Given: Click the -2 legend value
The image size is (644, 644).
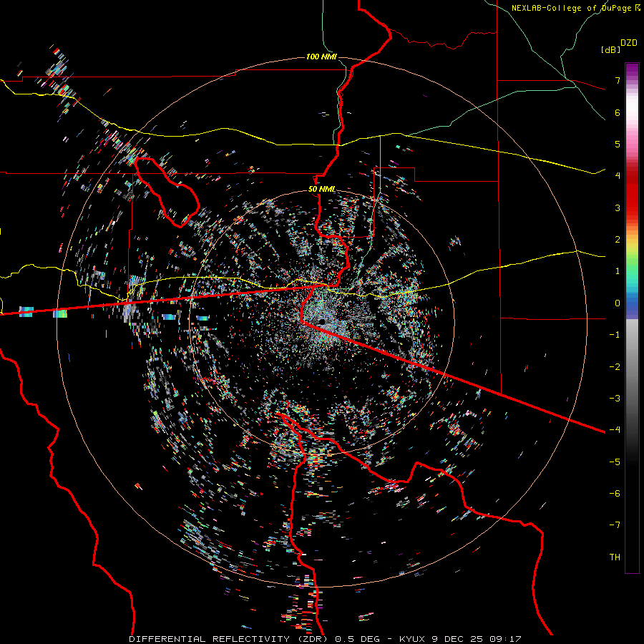Looking at the screenshot, I should (x=615, y=367).
